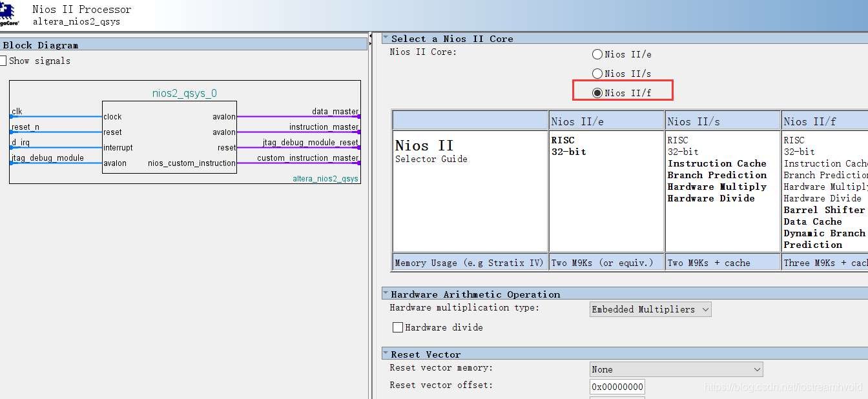This screenshot has height=399, width=868.
Task: Click the Memory Usage (e.g Stratix IV) cell
Action: tap(470, 262)
